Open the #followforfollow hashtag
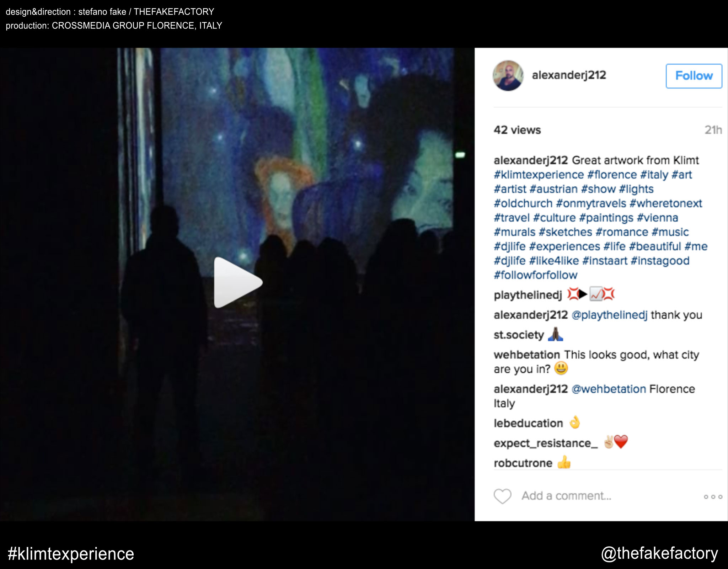728x569 pixels. [535, 275]
